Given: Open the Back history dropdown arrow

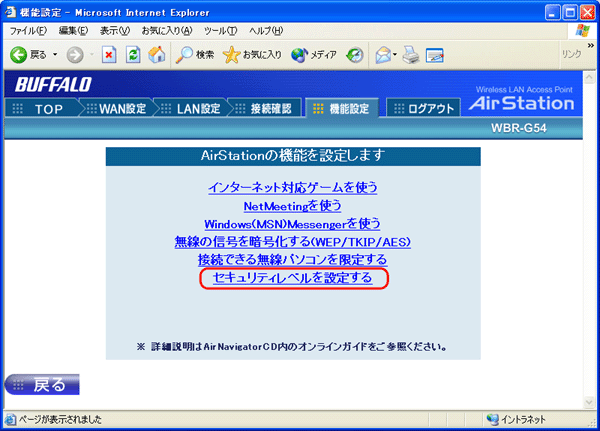Looking at the screenshot, I should [55, 55].
